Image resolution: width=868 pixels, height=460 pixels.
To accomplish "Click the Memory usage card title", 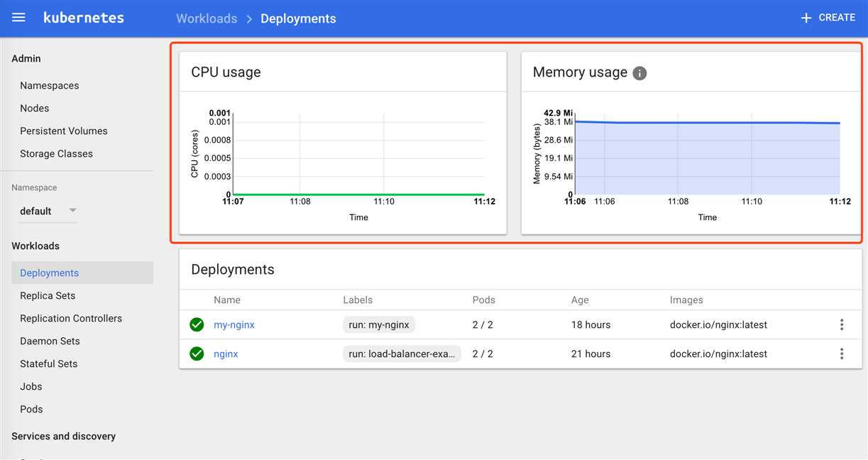I will pos(580,72).
